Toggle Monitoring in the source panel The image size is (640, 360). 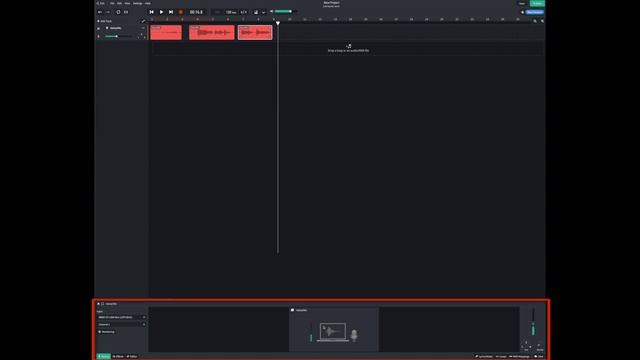pos(106,332)
